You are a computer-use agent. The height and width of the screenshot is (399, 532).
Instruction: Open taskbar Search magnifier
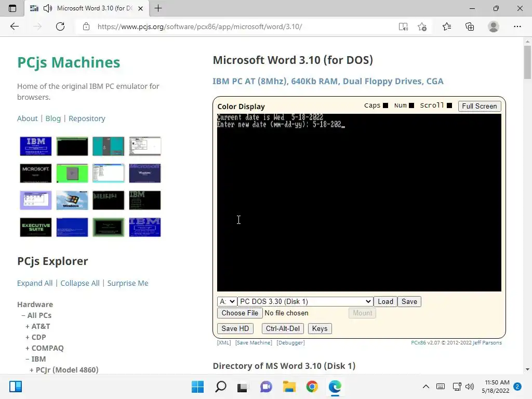point(220,387)
